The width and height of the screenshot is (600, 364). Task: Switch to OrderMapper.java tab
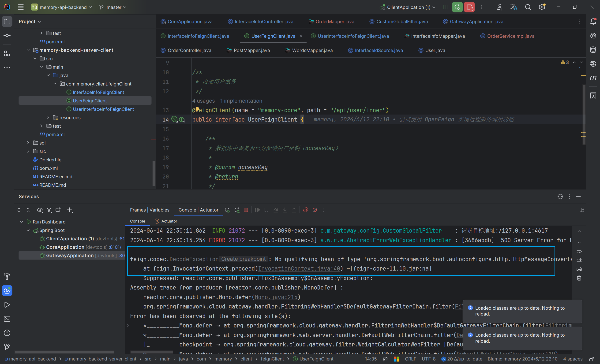(x=331, y=22)
